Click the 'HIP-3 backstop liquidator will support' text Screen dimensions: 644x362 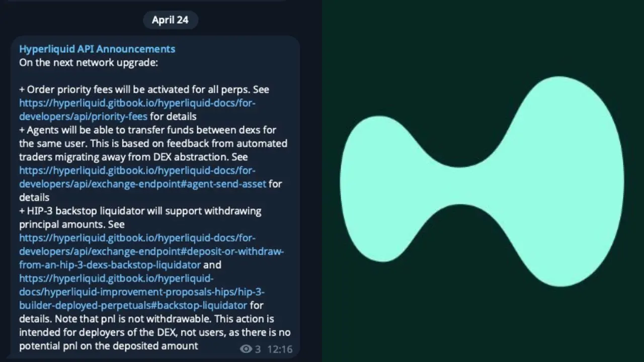143,211
